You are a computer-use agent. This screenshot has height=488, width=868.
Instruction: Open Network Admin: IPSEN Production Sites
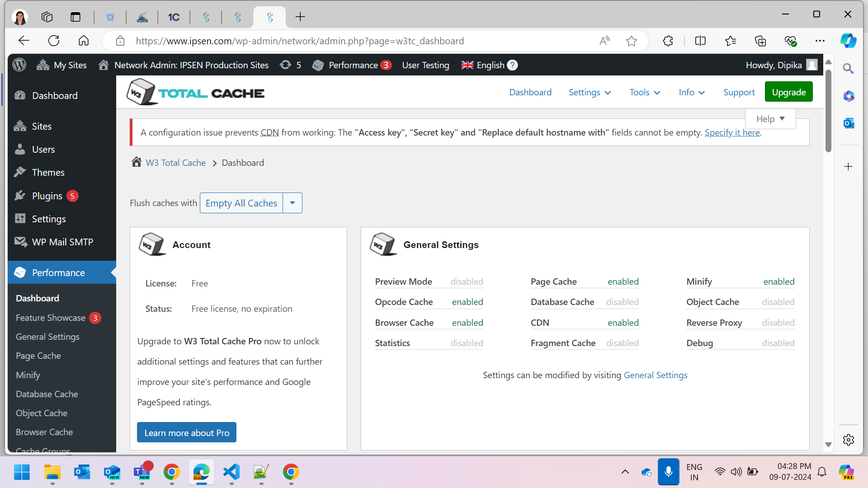click(x=184, y=65)
